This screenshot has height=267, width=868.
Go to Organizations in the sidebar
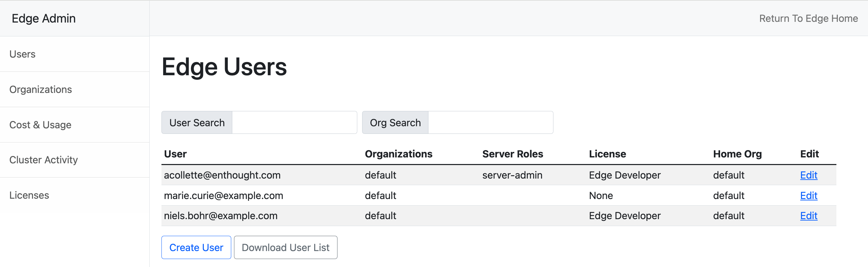point(41,89)
